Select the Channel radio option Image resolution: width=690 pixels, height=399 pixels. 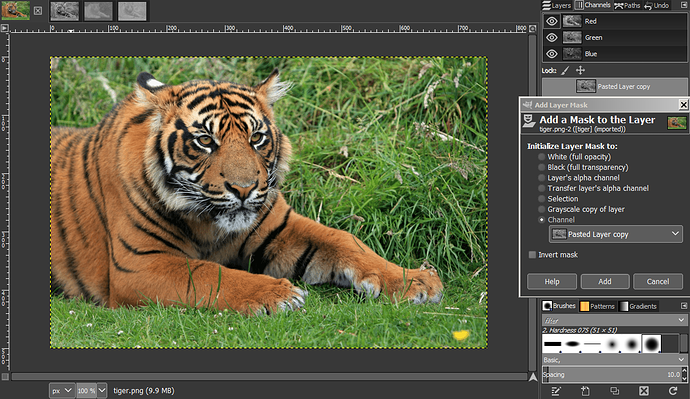click(542, 220)
